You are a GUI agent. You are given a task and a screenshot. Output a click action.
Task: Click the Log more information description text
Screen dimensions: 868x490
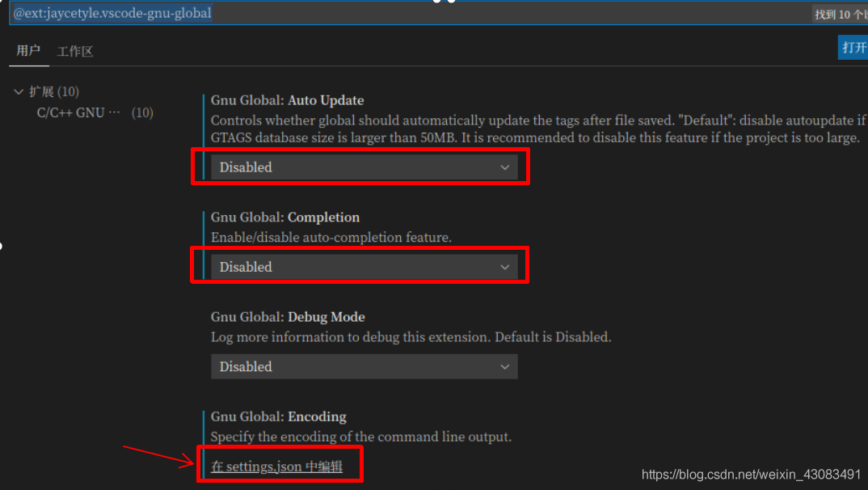click(411, 337)
